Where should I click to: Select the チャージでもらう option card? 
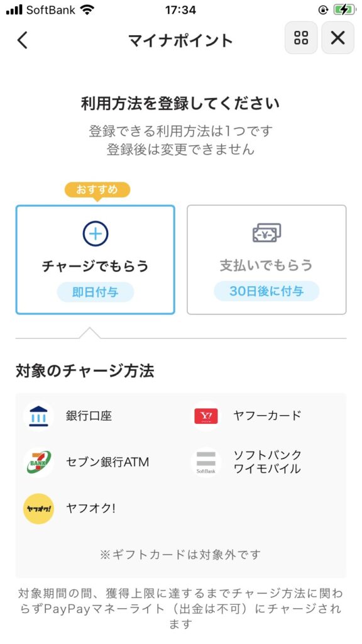click(96, 260)
